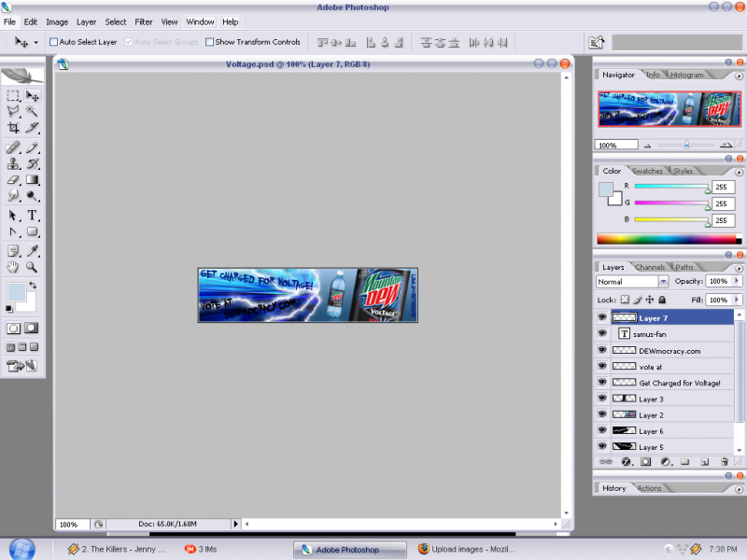Open the Filter menu

[x=144, y=21]
